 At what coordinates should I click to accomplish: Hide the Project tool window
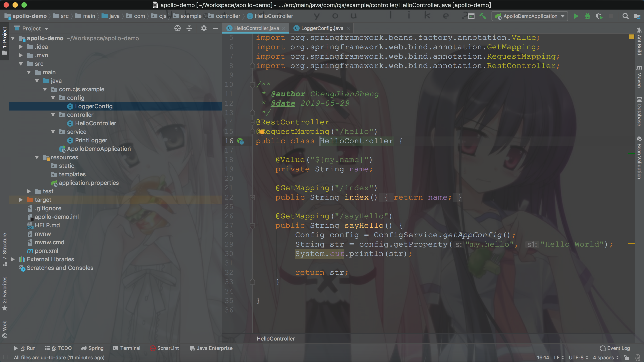coord(216,28)
